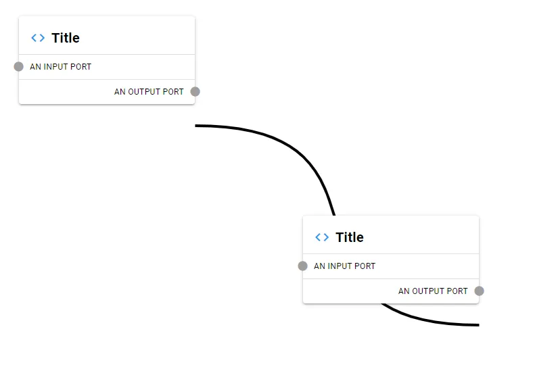Viewport: 558px width, 392px height.
Task: Select the input port dot on the upper-left node
Action: [19, 66]
